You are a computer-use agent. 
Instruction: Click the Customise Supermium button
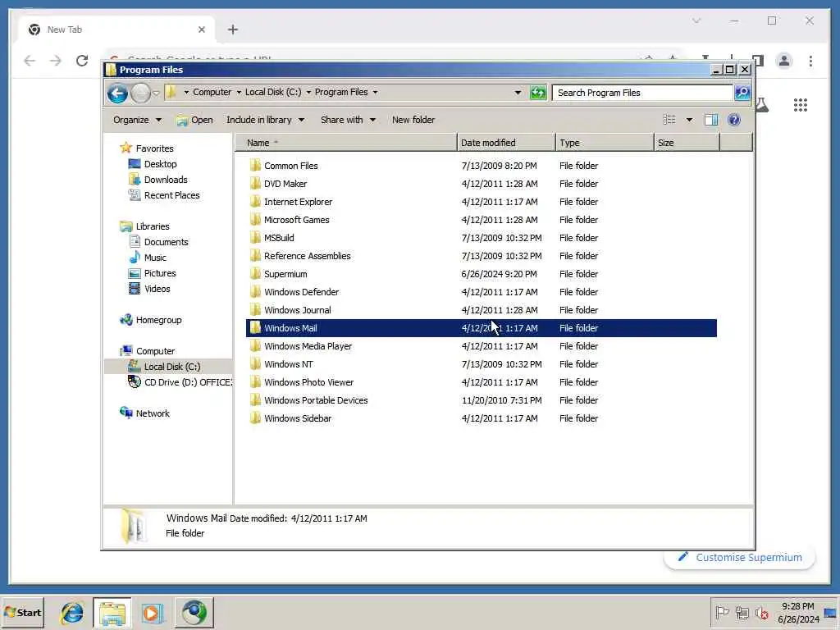pyautogui.click(x=740, y=557)
